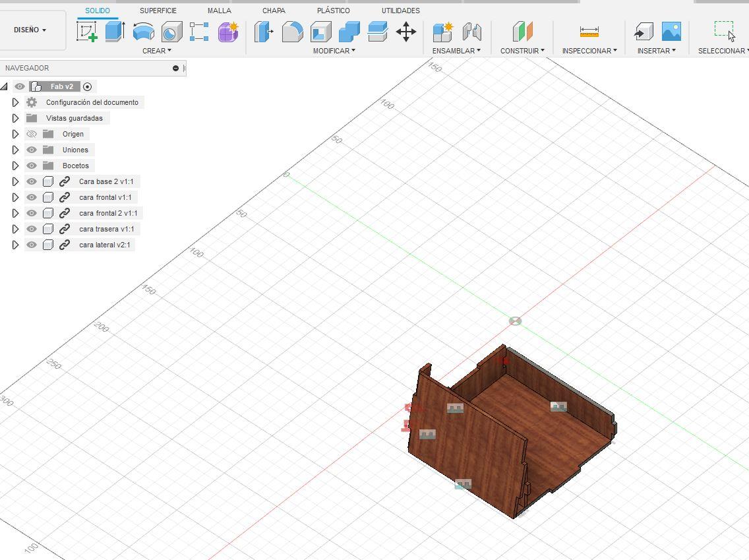749x560 pixels.
Task: Select the Insert Derive tool
Action: [644, 32]
